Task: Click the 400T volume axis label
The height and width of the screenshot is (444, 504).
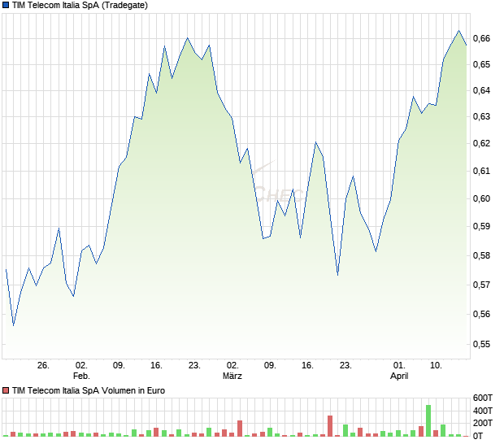Action: (x=483, y=411)
